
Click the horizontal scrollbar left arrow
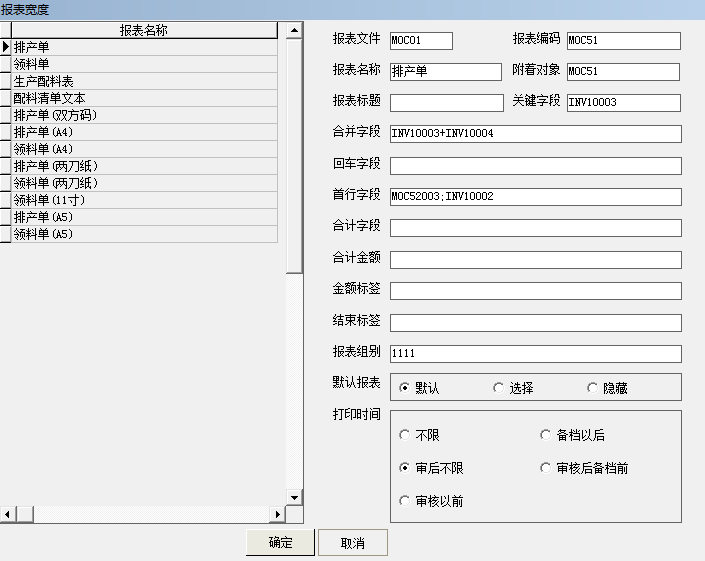pyautogui.click(x=7, y=514)
